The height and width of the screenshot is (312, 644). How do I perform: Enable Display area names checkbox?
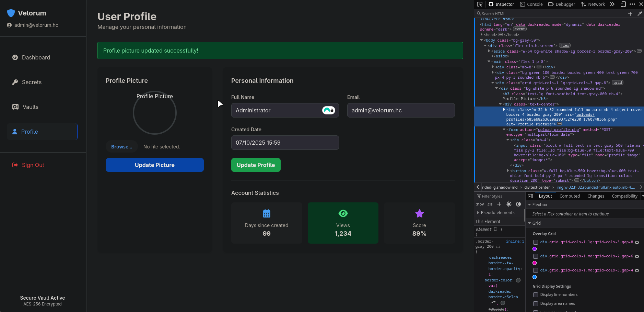(535, 304)
